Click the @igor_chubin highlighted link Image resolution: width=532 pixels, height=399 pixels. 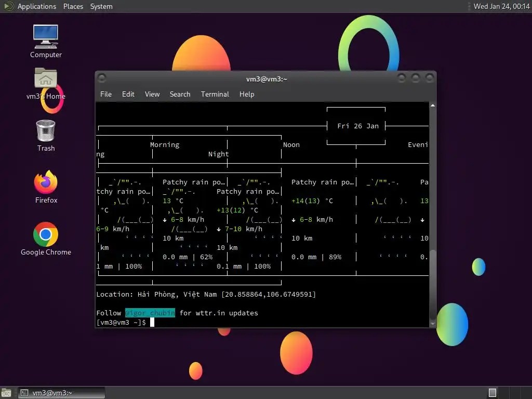point(150,313)
